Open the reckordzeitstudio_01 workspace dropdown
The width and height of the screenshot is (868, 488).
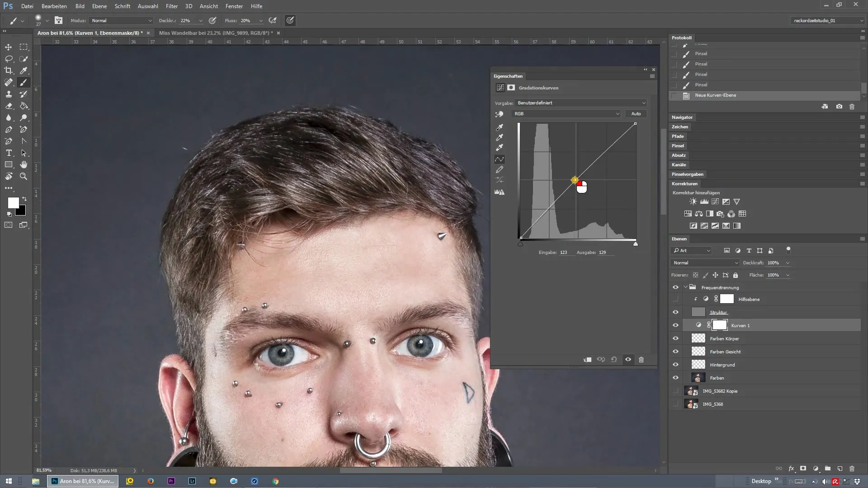pyautogui.click(x=828, y=20)
